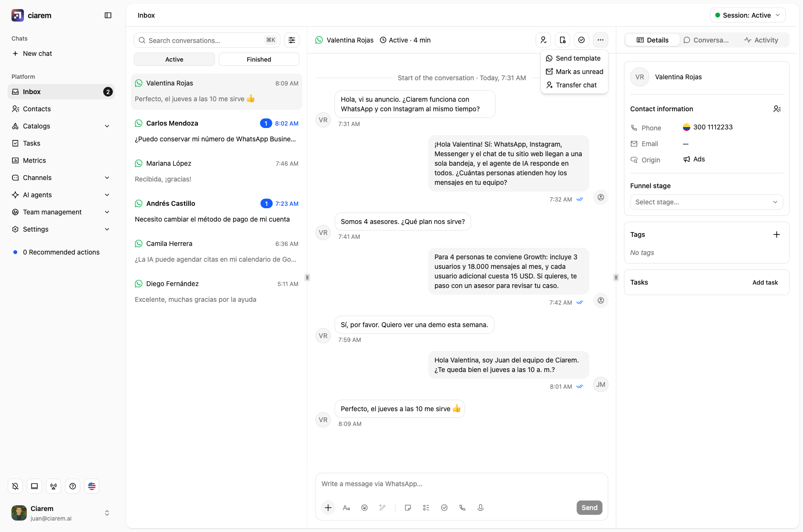Open Select stage funnel dropdown
803x532 pixels.
click(706, 202)
